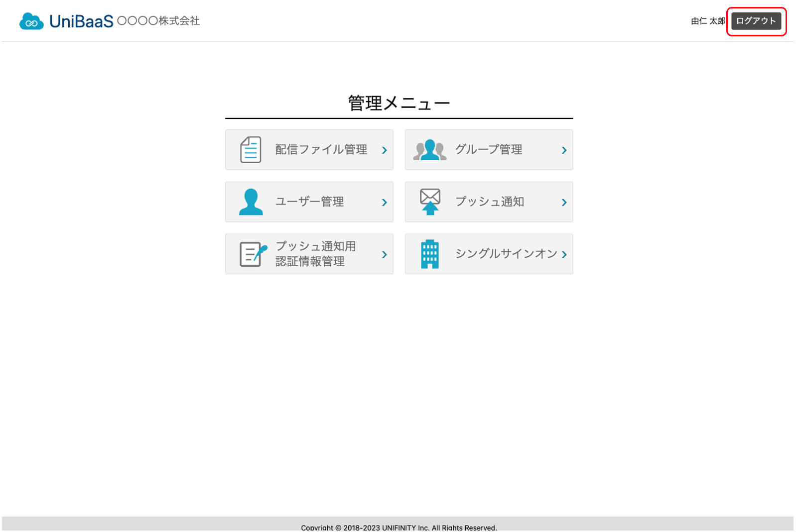
Task: Select the シングルサインオン menu label
Action: tap(506, 254)
